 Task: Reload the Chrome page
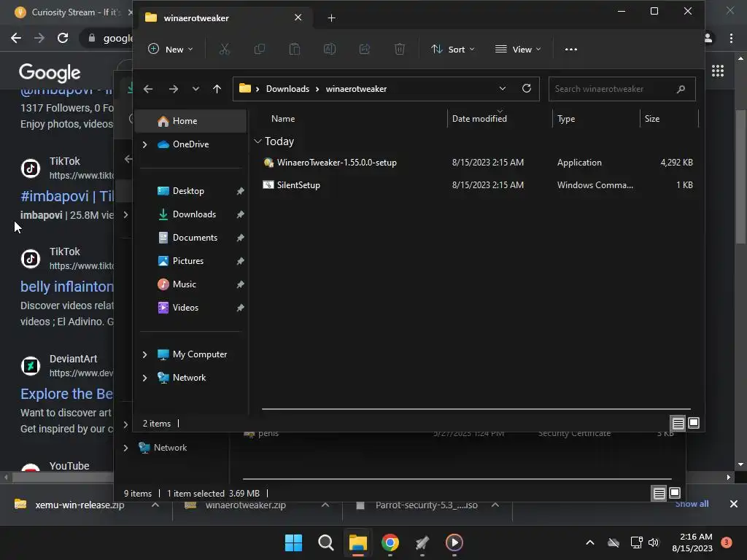[x=63, y=38]
